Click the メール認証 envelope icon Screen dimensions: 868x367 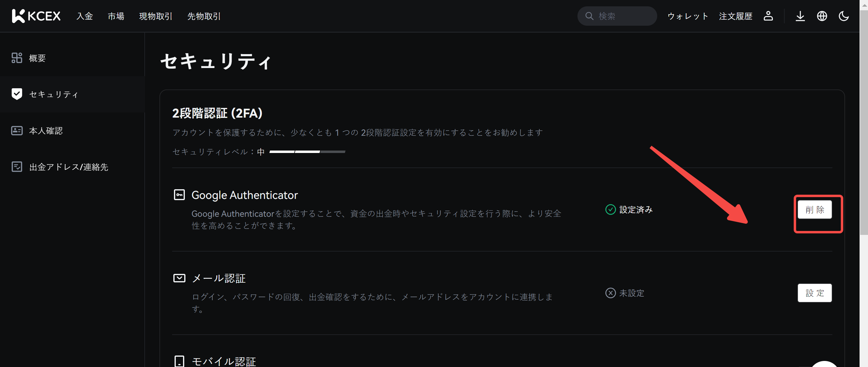pyautogui.click(x=179, y=278)
